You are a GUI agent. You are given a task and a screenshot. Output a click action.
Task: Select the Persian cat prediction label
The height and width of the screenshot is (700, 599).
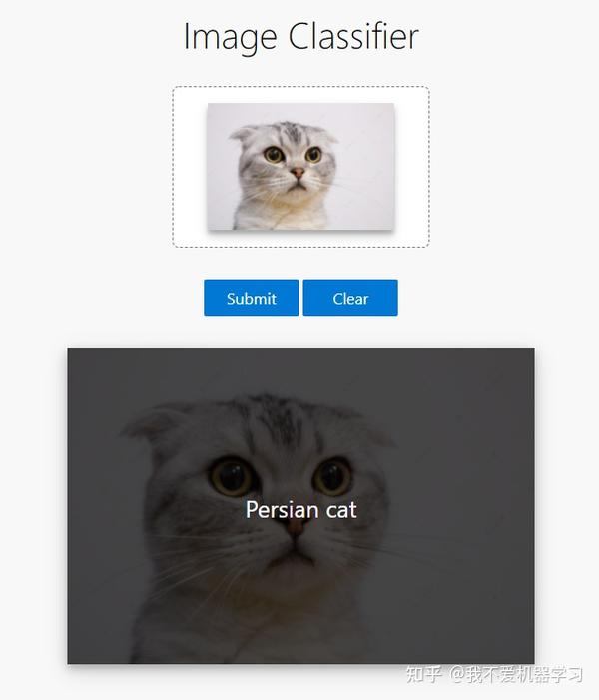pos(300,510)
